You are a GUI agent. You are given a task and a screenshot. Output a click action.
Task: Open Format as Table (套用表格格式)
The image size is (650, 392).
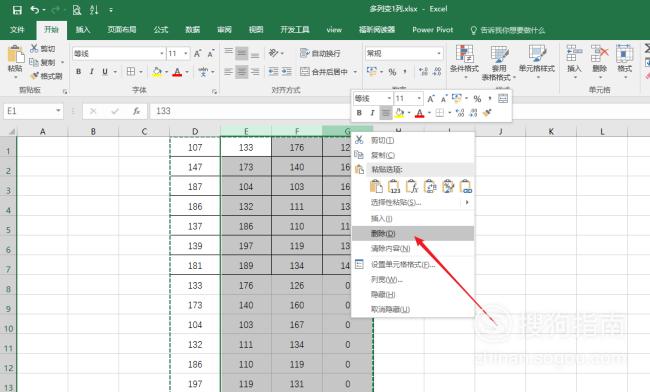pos(499,63)
